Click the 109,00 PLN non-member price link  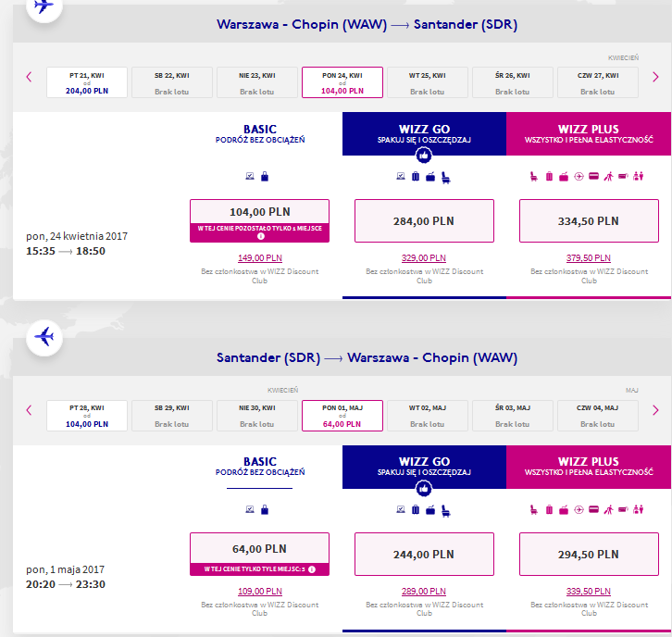tap(260, 591)
